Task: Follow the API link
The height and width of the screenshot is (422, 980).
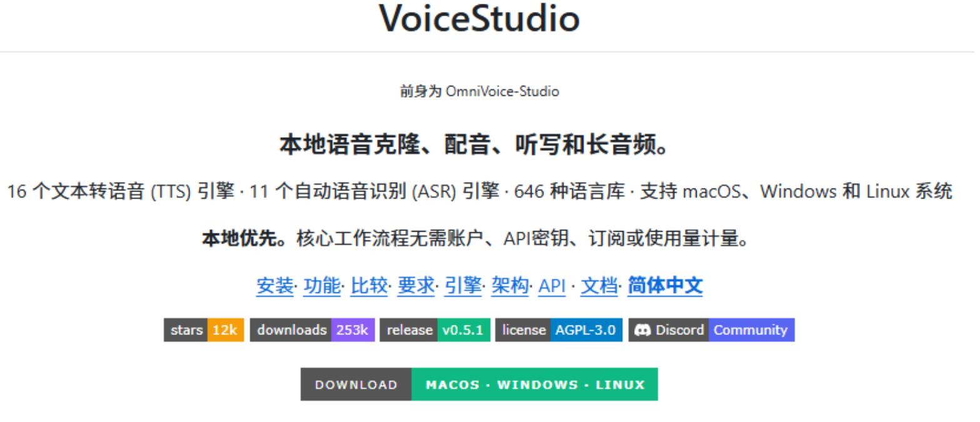Action: 552,286
